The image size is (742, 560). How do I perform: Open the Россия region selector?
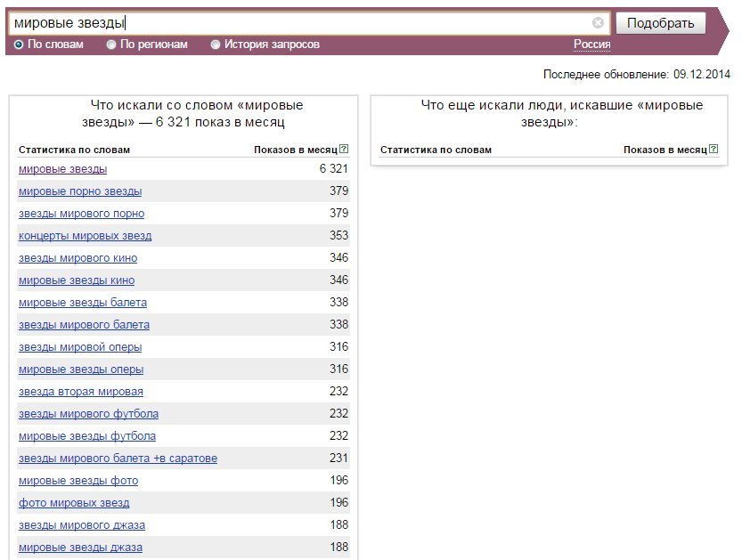[591, 45]
